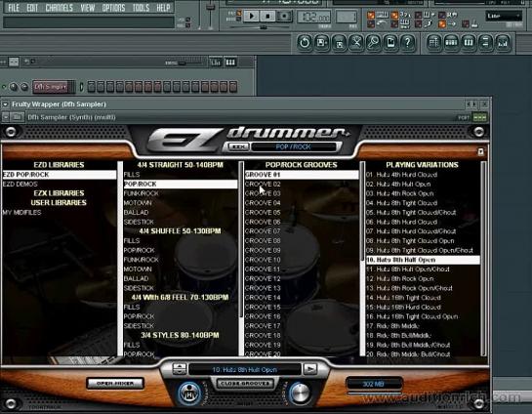532x414 pixels.
Task: Open the graph editor in step sequencer
Action: point(215,62)
